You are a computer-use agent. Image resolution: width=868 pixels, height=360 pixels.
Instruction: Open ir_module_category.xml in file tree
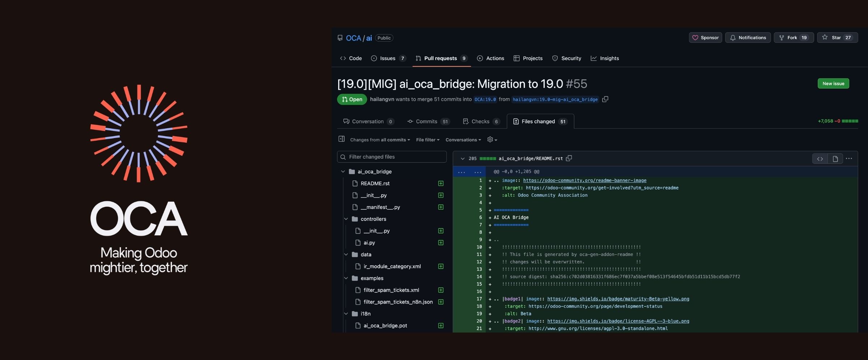tap(392, 266)
